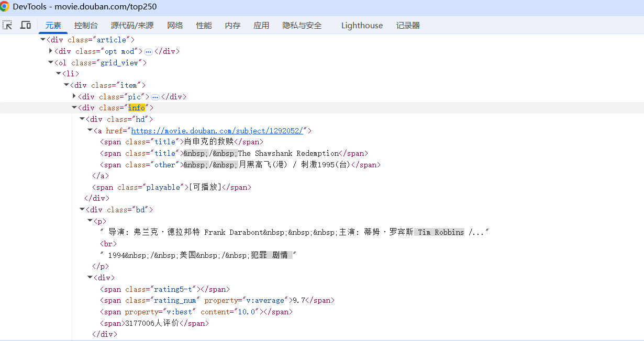644x341 pixels.
Task: Select the text line starting with 1994
Action: pyautogui.click(x=198, y=255)
